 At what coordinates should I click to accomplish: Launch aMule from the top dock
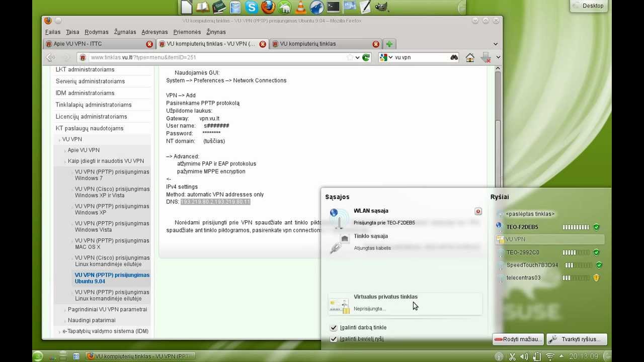tap(284, 7)
